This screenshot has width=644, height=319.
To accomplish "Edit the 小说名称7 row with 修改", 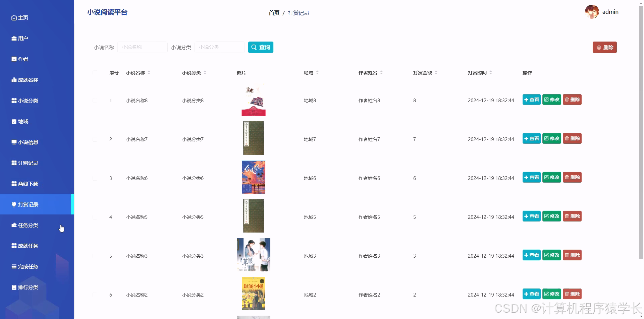I will (x=552, y=138).
